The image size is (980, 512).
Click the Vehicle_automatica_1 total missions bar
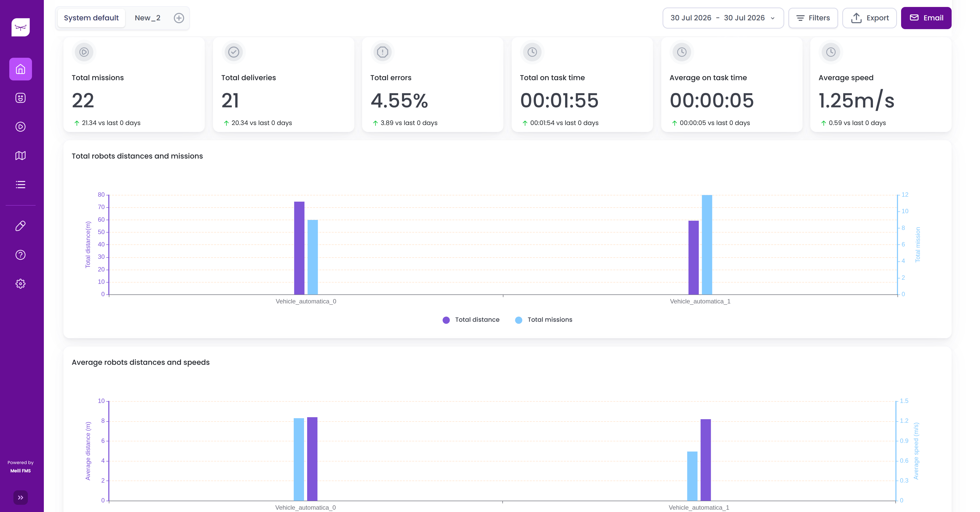(707, 245)
